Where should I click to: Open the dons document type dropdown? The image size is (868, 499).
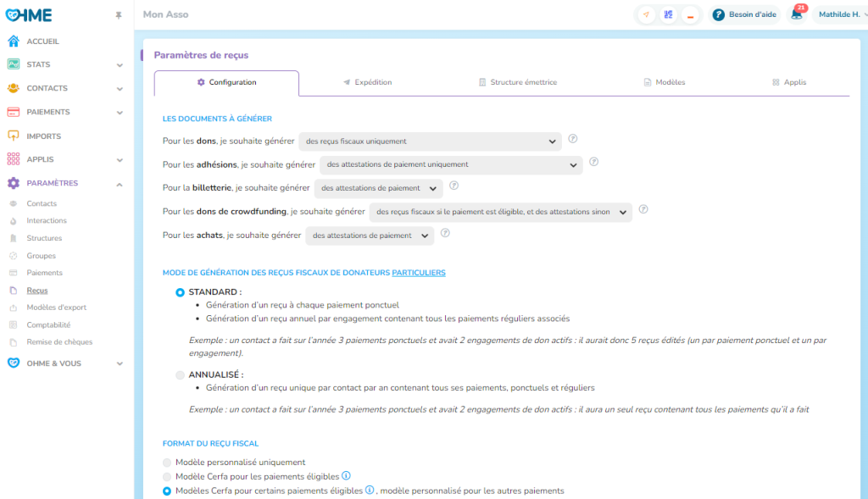(x=430, y=141)
